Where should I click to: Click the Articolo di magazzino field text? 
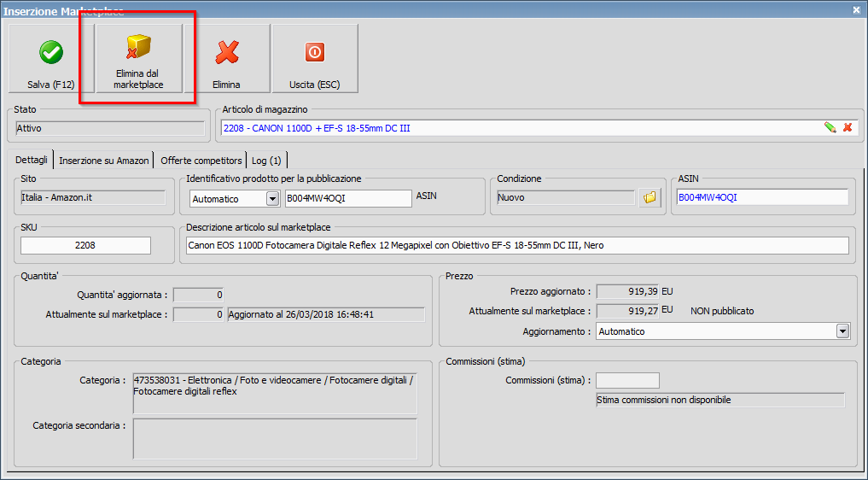click(317, 128)
